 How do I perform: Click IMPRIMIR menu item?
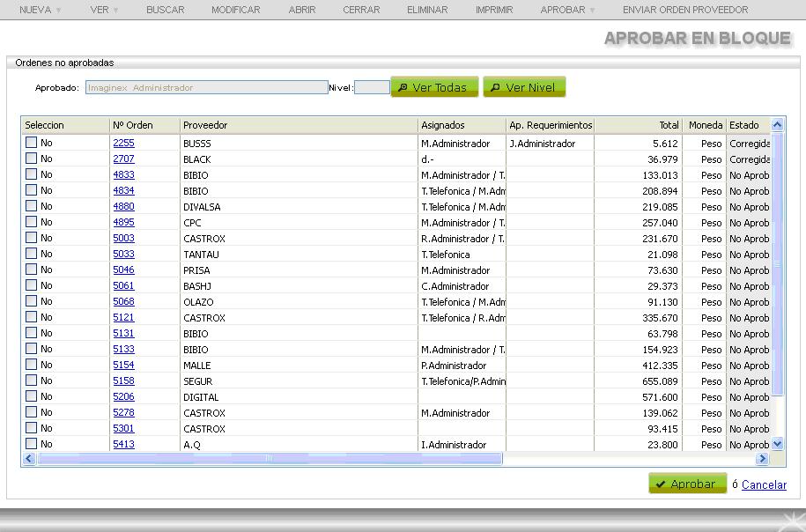pos(494,10)
